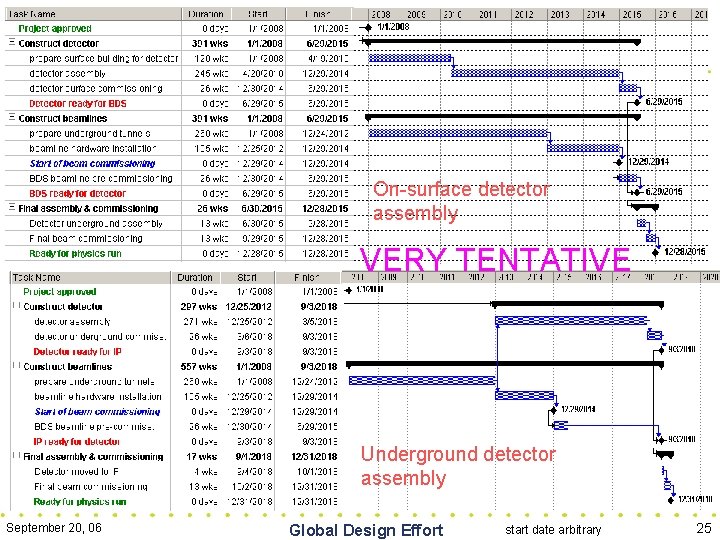Viewport: 720px width, 540px height.
Task: Select the BDS ready for detector milestone diamond
Action: [636, 192]
